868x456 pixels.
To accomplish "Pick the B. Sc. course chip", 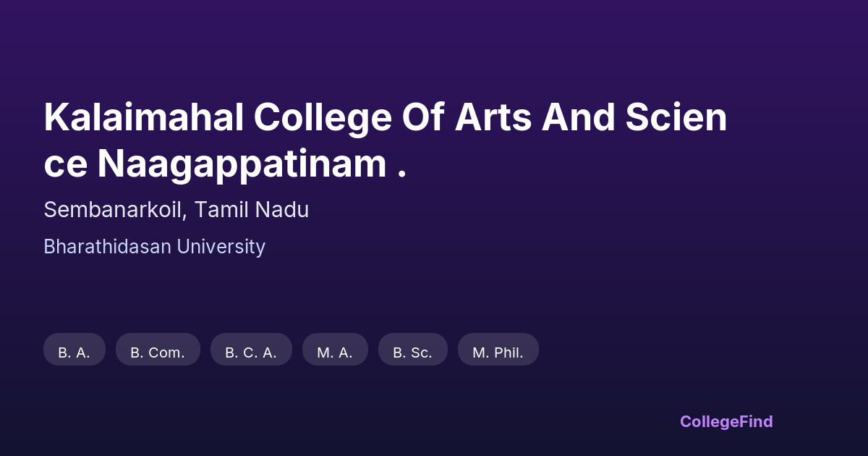I will click(412, 352).
